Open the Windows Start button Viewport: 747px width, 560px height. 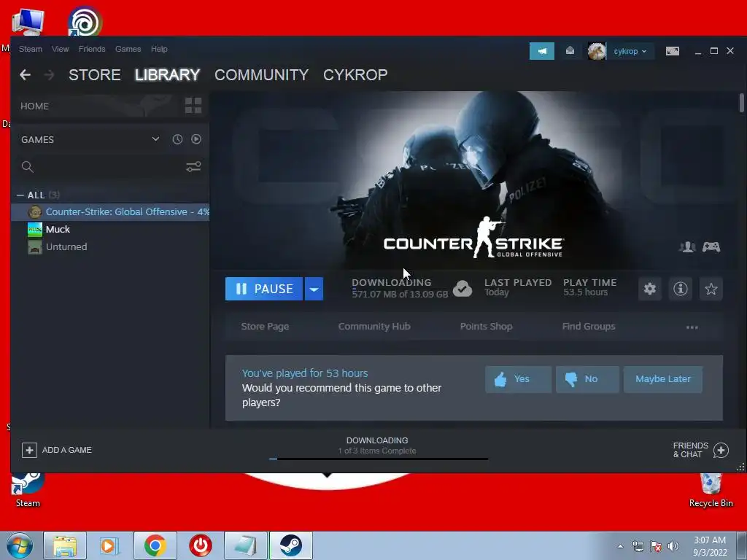[20, 545]
